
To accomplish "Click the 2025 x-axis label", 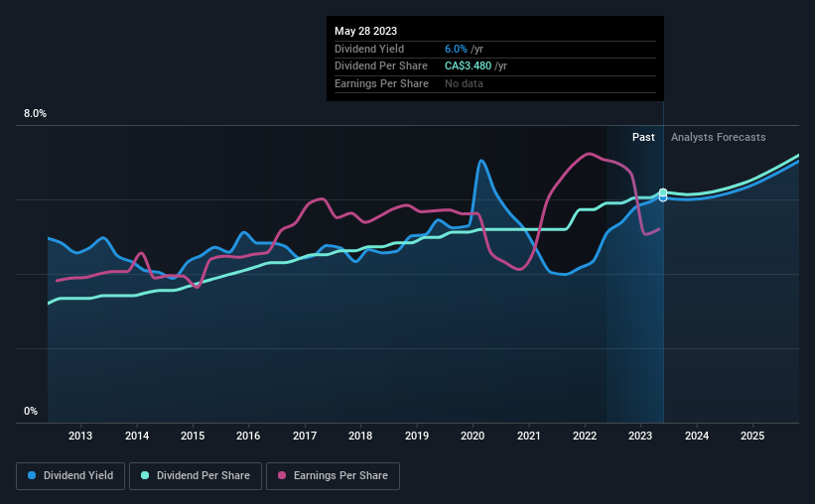I will click(752, 436).
